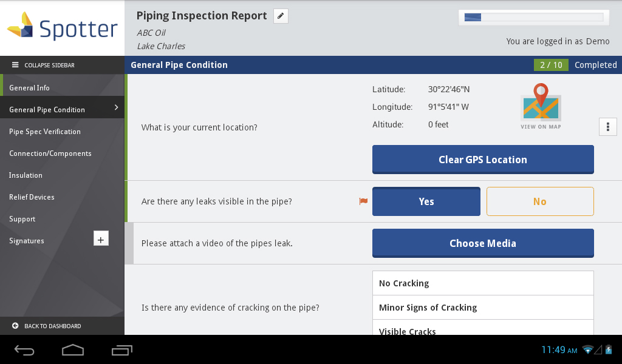Image resolution: width=622 pixels, height=364 pixels.
Task: Open the Pipe Spec Verification section
Action: (45, 132)
